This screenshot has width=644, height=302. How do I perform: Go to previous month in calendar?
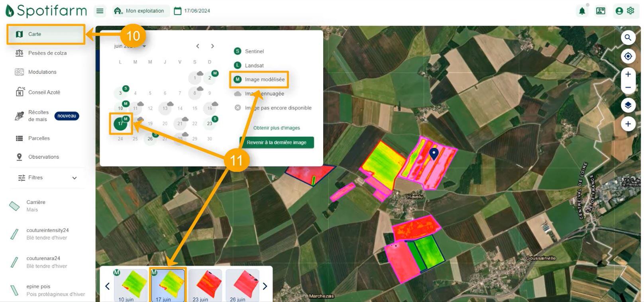[x=198, y=46]
